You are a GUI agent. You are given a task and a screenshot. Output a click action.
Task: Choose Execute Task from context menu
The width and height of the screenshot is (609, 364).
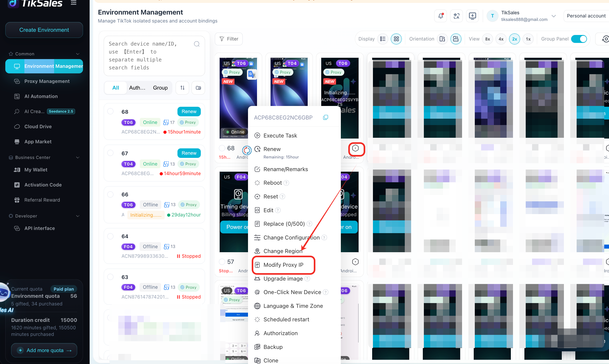[x=294, y=136]
